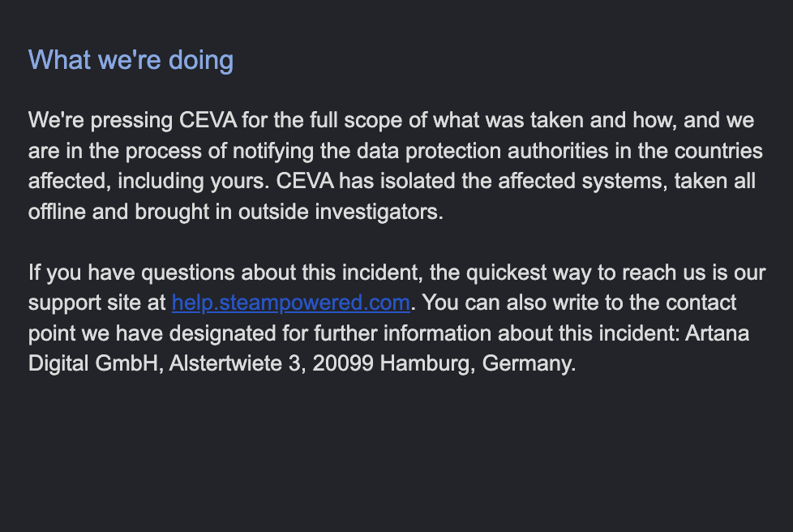The width and height of the screenshot is (793, 532).
Task: Click the paragraph starting 'If you have questions'
Action: [x=397, y=318]
